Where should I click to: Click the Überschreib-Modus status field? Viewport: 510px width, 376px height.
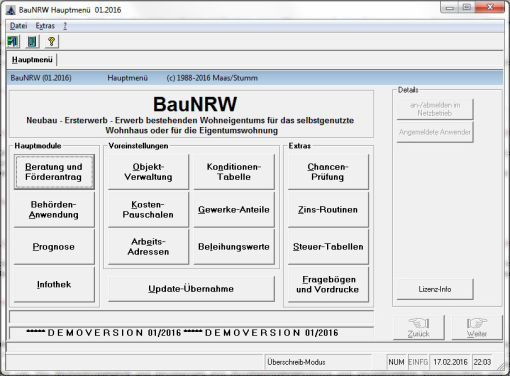pyautogui.click(x=318, y=362)
